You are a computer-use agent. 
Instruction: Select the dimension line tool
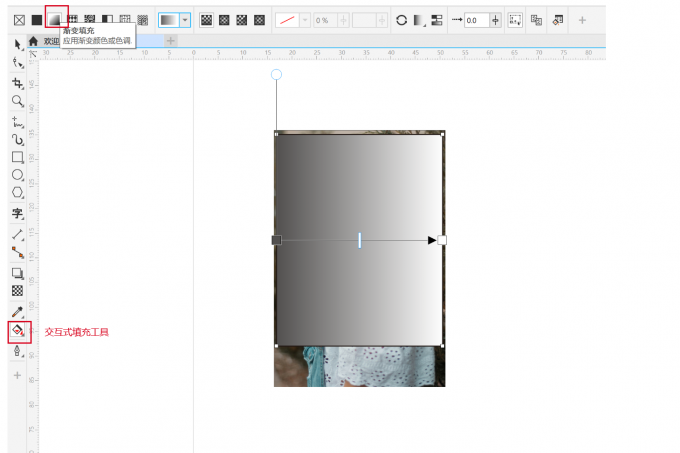(x=17, y=235)
